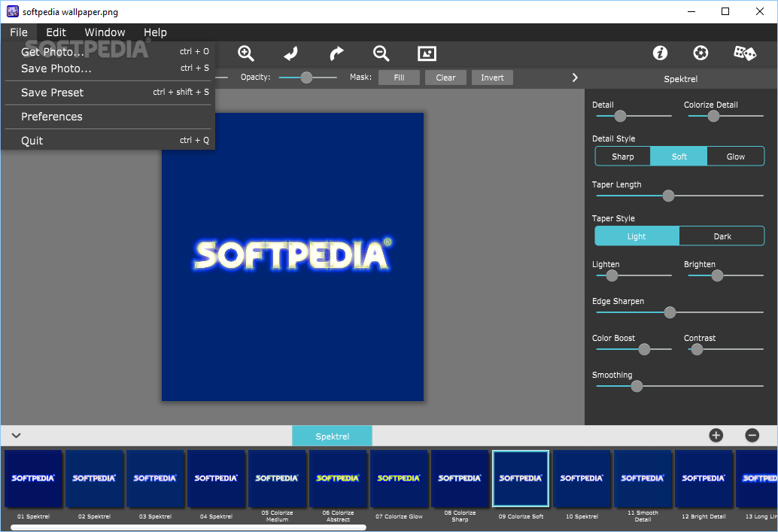The image size is (778, 532).
Task: Click the Taper Length slider handle
Action: [x=668, y=196]
